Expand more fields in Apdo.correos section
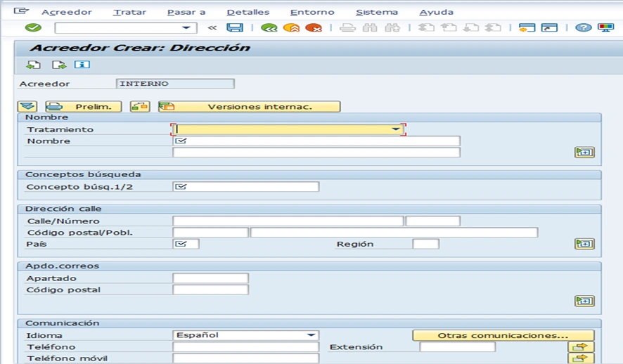 (x=584, y=301)
